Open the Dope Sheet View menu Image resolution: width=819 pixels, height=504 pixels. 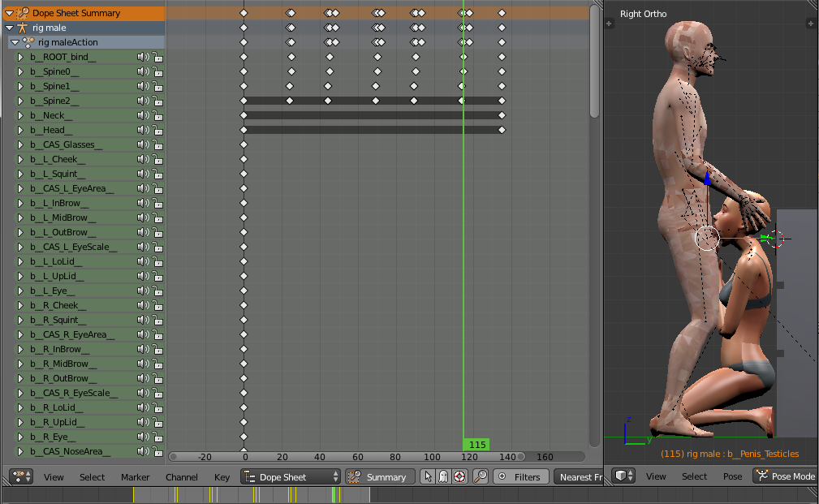(54, 477)
